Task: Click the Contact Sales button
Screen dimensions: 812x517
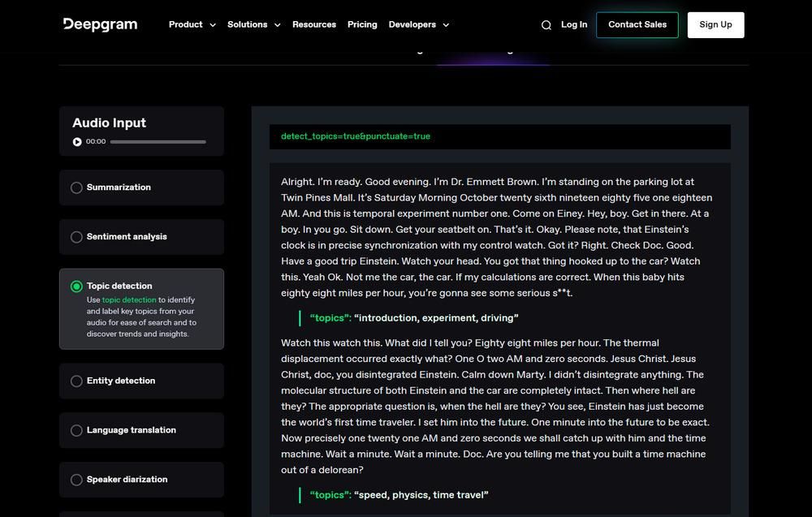Action: (x=637, y=25)
